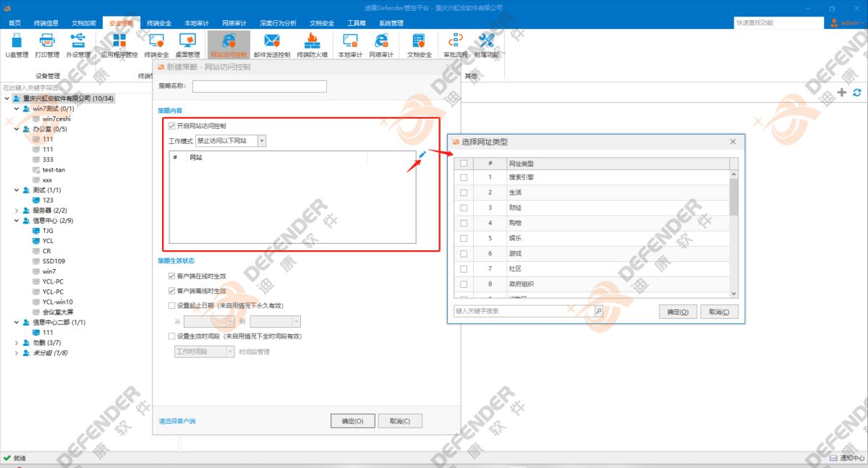Click the refresh icon at top right
868x468 pixels.
point(857,93)
